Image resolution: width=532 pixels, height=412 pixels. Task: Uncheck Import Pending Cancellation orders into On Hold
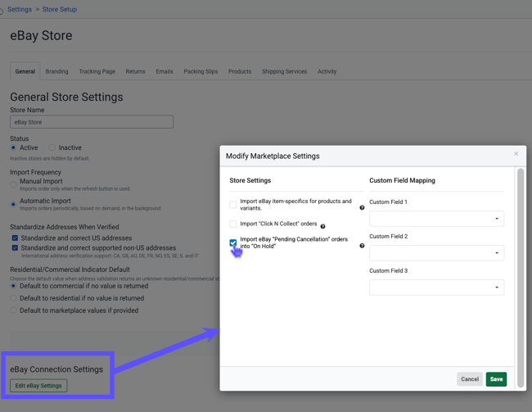coord(233,242)
